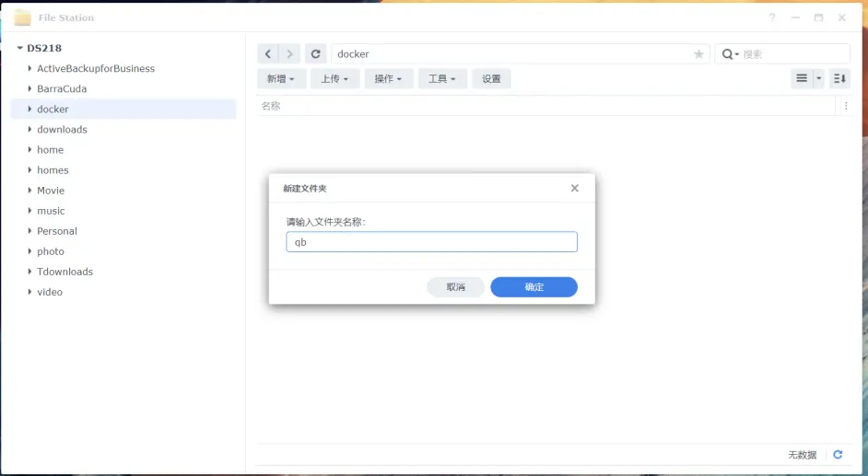Open File Station help question mark
Screen dimensions: 868x476
(x=772, y=17)
